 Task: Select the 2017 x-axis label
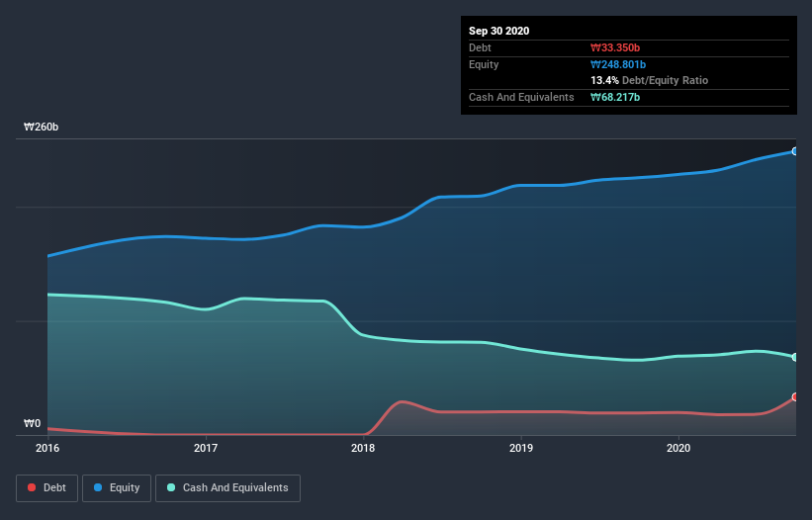point(206,448)
